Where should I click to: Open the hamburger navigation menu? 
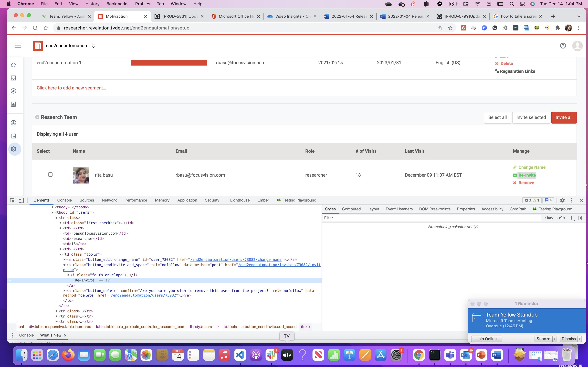[x=18, y=46]
